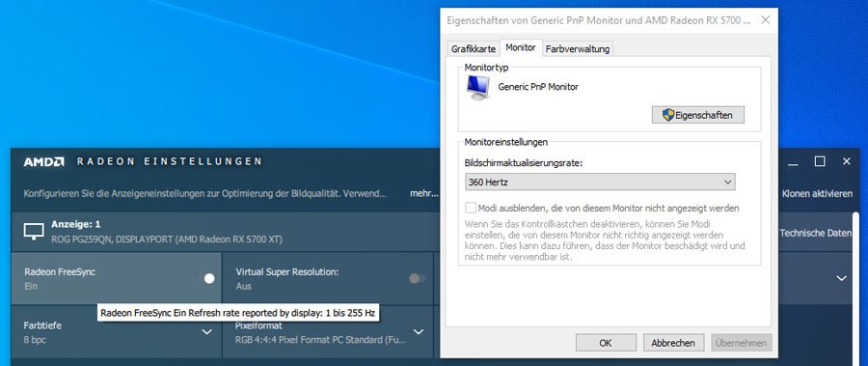Click Abbrechen in properties dialog
The image size is (868, 366).
pyautogui.click(x=673, y=343)
